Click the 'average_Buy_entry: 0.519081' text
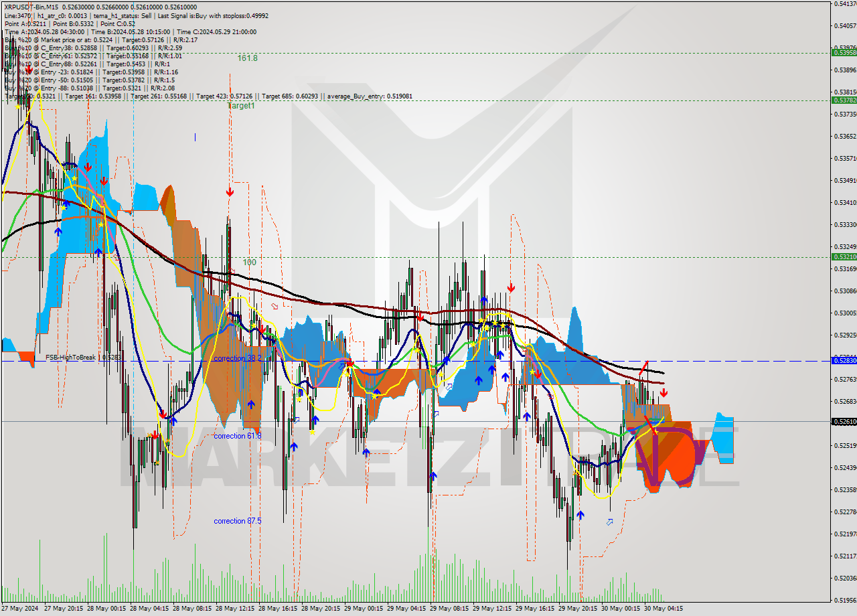 pyautogui.click(x=370, y=96)
